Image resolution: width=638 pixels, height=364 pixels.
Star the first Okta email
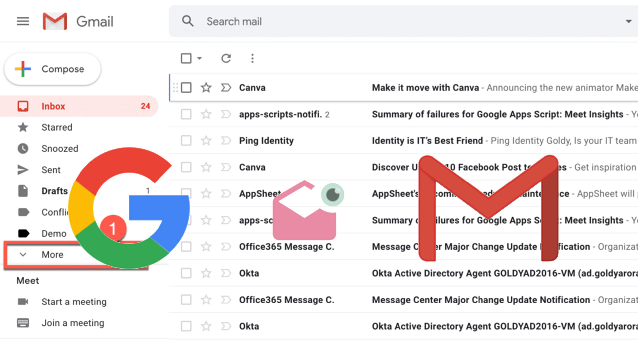pyautogui.click(x=206, y=273)
